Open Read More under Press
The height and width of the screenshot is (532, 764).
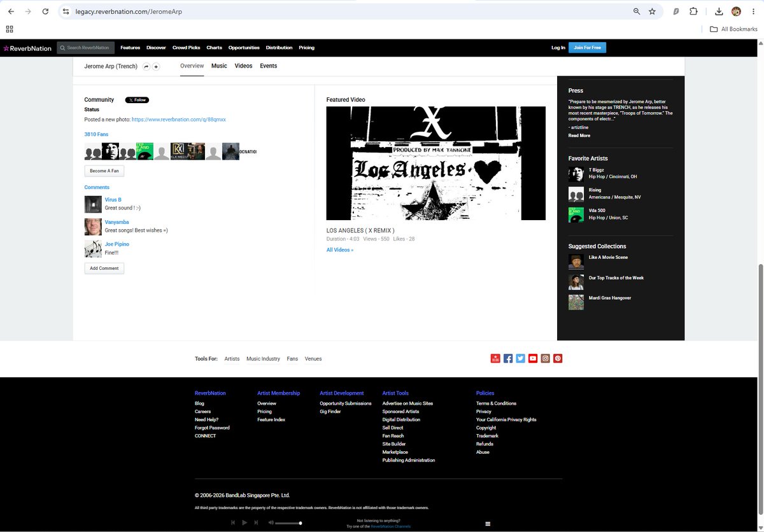[579, 136]
